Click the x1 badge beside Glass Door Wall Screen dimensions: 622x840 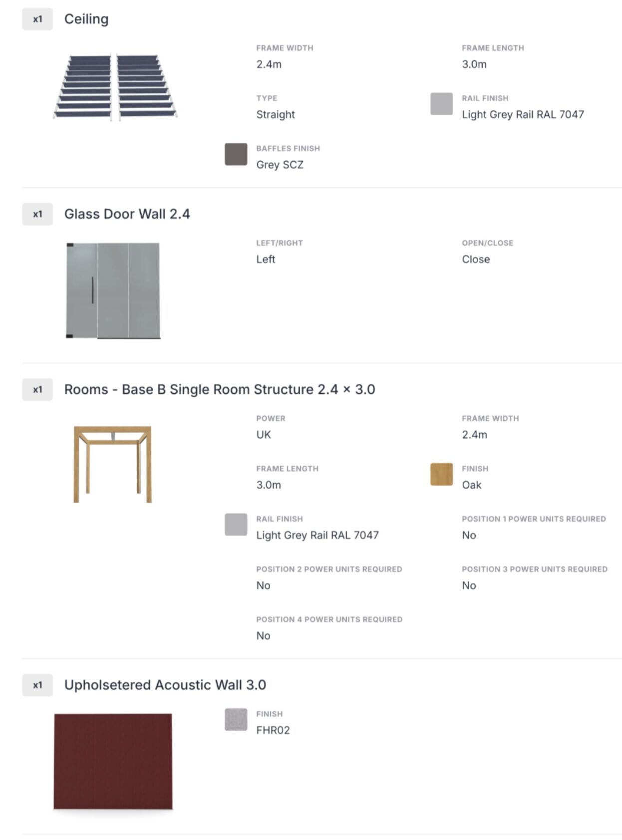(x=37, y=214)
